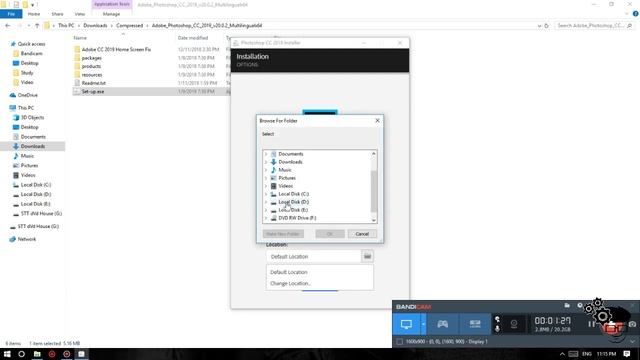Select DVD RW Drive (F:) in folder dialog
Image resolution: width=640 pixels, height=360 pixels.
pos(297,218)
